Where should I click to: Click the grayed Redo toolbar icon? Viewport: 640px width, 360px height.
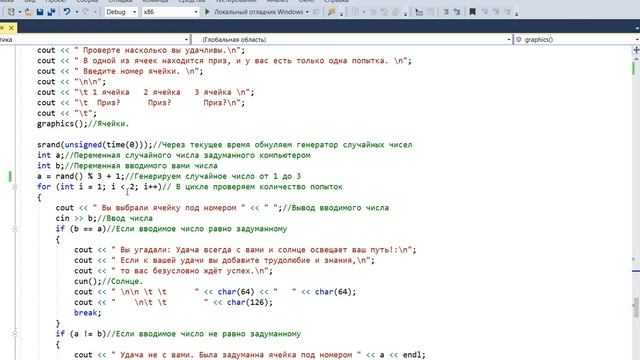[85, 12]
